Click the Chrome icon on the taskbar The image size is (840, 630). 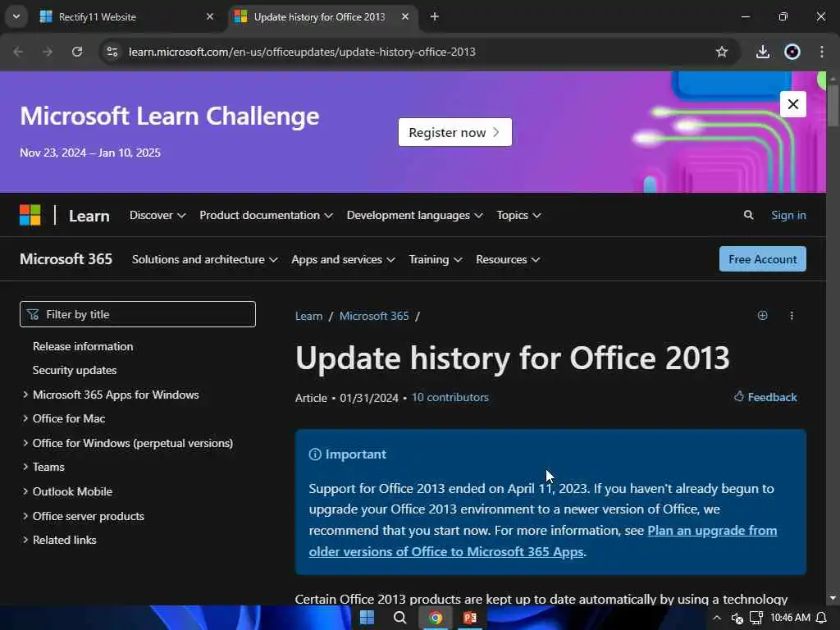[436, 618]
